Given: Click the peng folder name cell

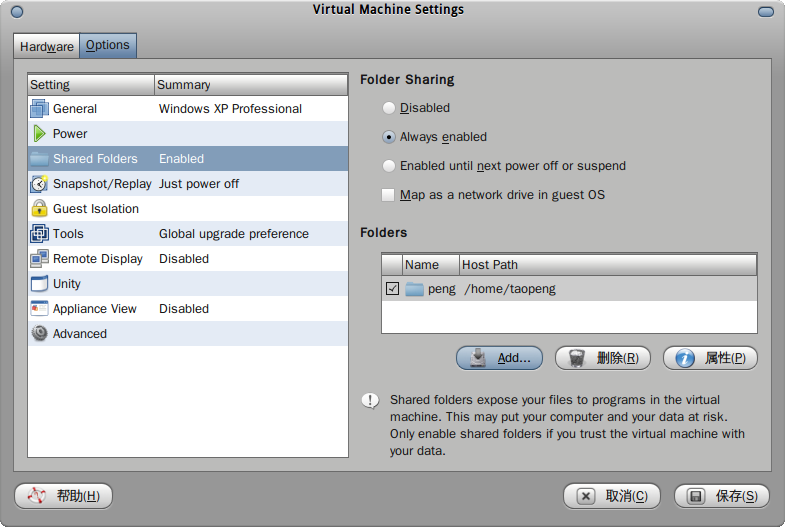Looking at the screenshot, I should click(x=442, y=289).
